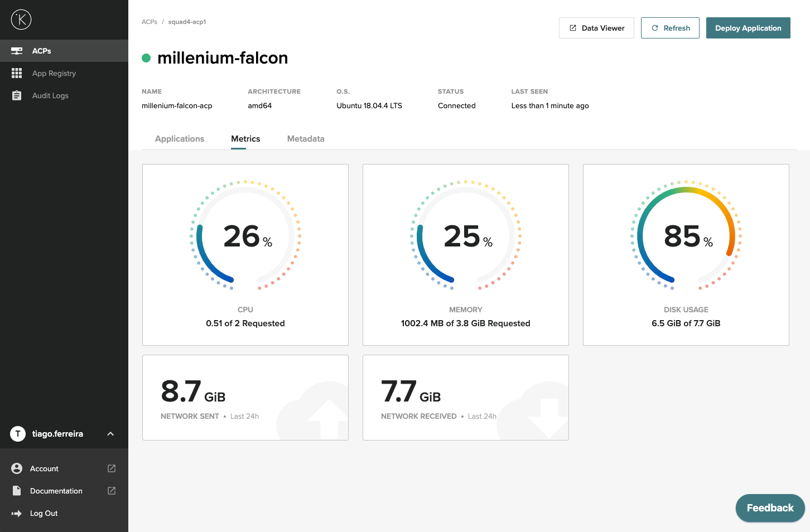Collapse the tiago.ferreira user menu chevron

tap(110, 434)
